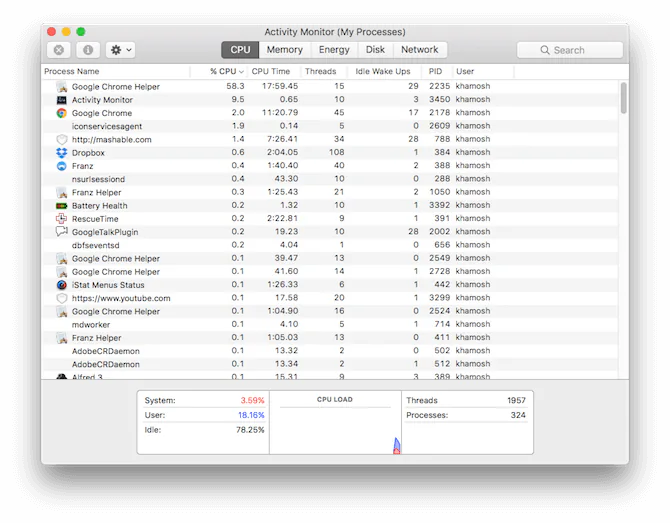Click threads value 108 in Dropbox row
This screenshot has width=670, height=523.
(337, 153)
